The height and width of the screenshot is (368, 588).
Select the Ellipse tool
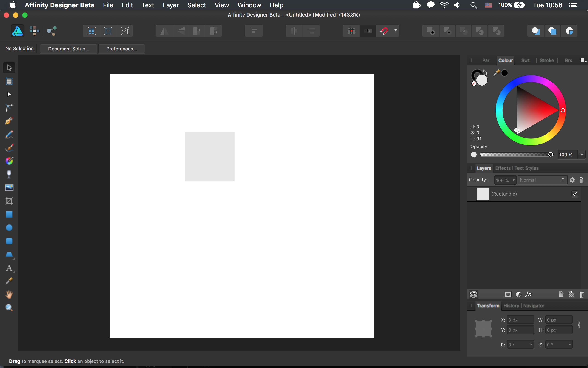coord(9,228)
